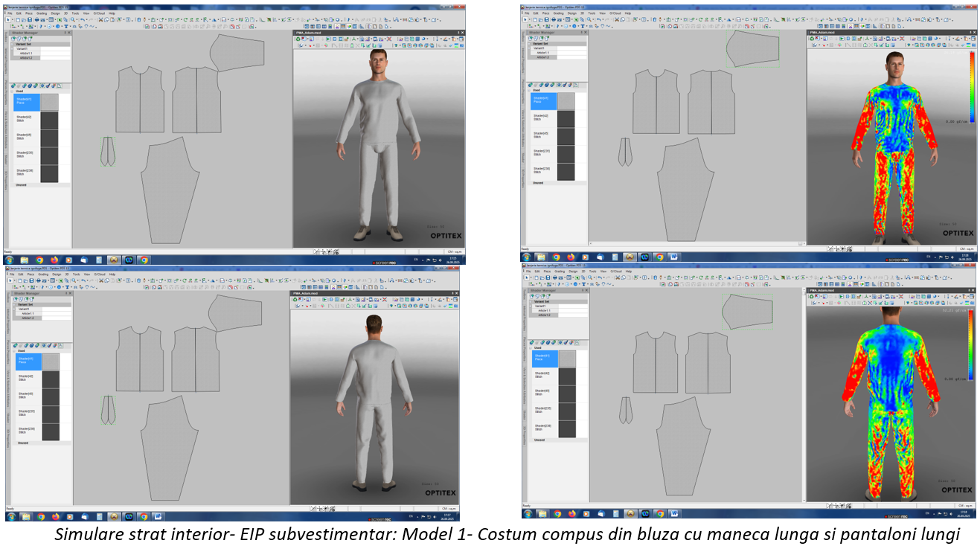Close the Shader Manager panel in top-left window
The height and width of the screenshot is (546, 980).
69,33
